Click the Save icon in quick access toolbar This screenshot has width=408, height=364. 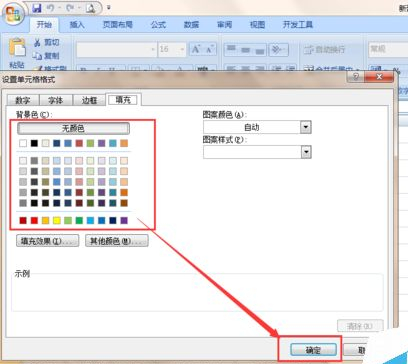point(37,8)
